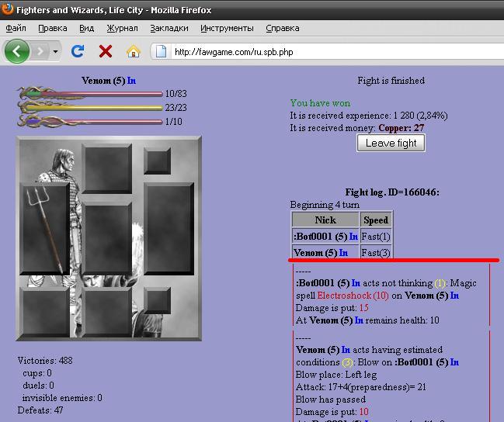Click the In link beside the Venom header

[x=131, y=81]
